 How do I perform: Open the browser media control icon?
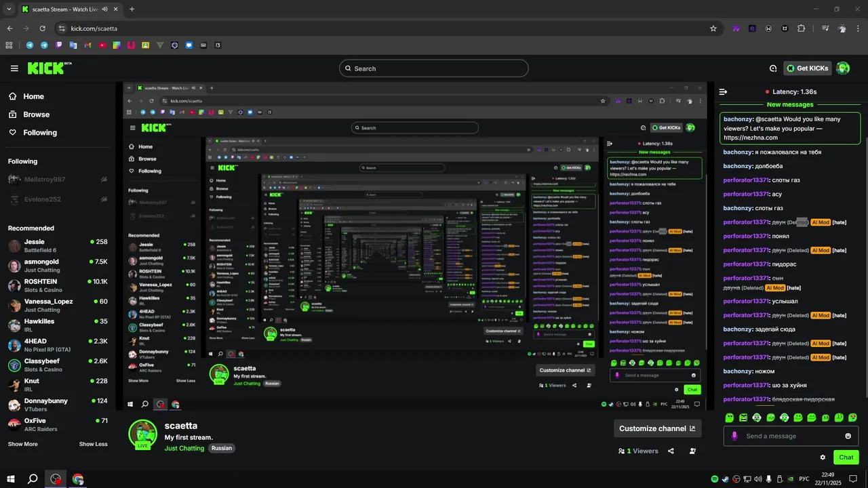[x=825, y=28]
